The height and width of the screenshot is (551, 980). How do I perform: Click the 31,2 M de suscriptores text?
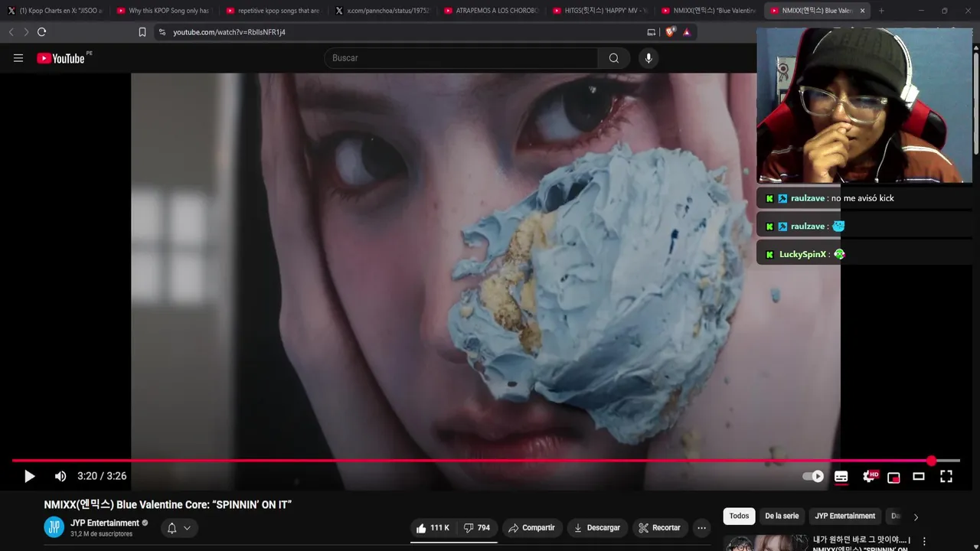(101, 534)
